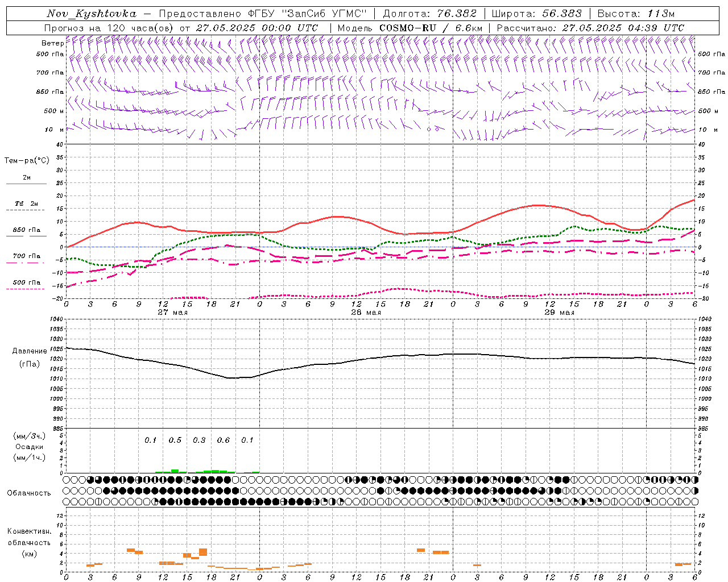The width and height of the screenshot is (728, 582).
Task: Click the tallest green precipitation bar
Action: [x=175, y=471]
